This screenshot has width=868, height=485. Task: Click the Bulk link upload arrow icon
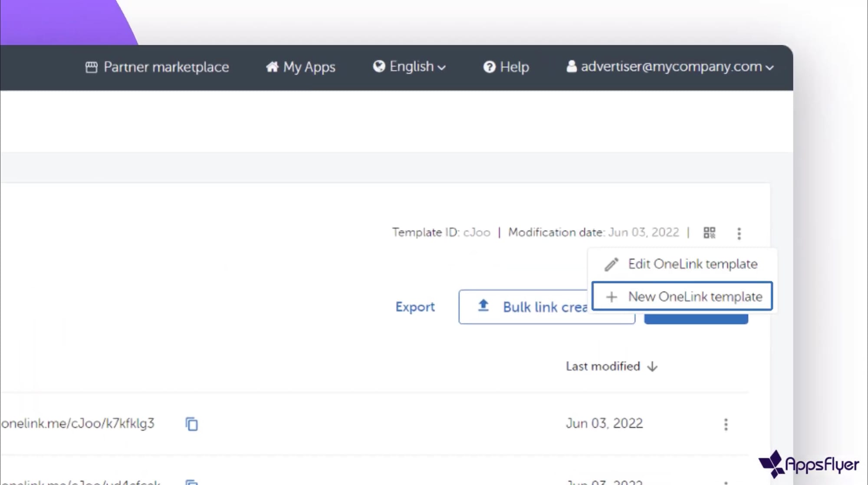(483, 306)
